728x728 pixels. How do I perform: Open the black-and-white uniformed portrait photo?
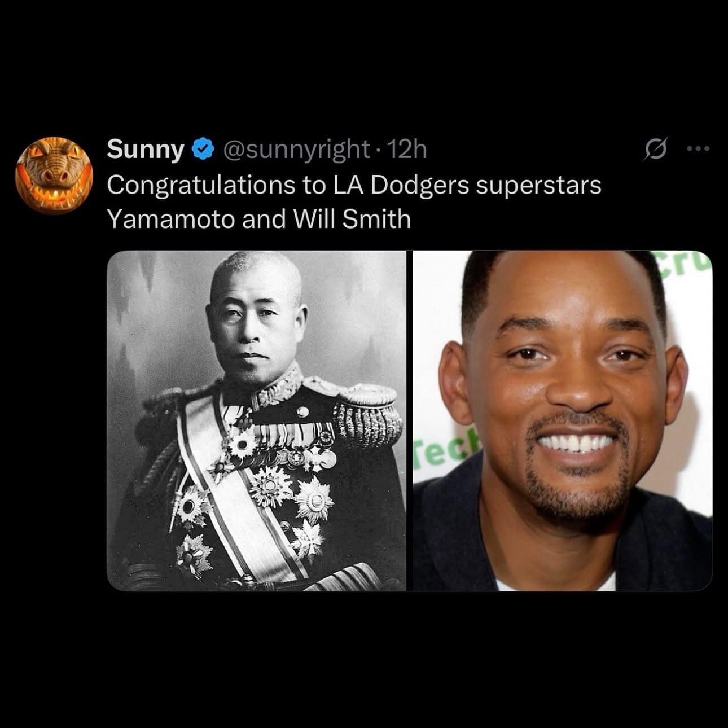click(x=256, y=420)
